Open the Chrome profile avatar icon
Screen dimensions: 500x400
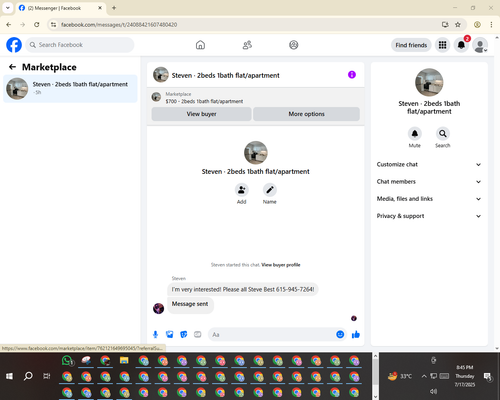click(477, 25)
